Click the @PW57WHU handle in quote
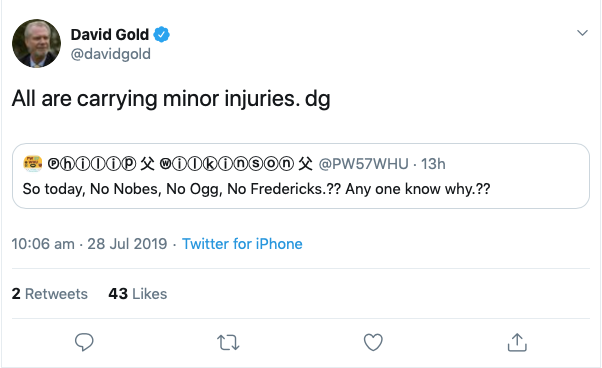 pyautogui.click(x=364, y=164)
